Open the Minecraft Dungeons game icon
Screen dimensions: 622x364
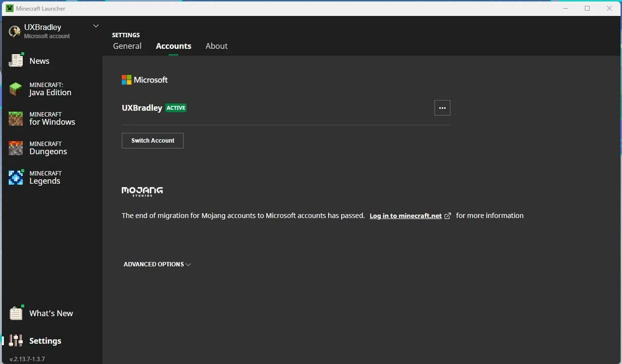click(x=16, y=148)
